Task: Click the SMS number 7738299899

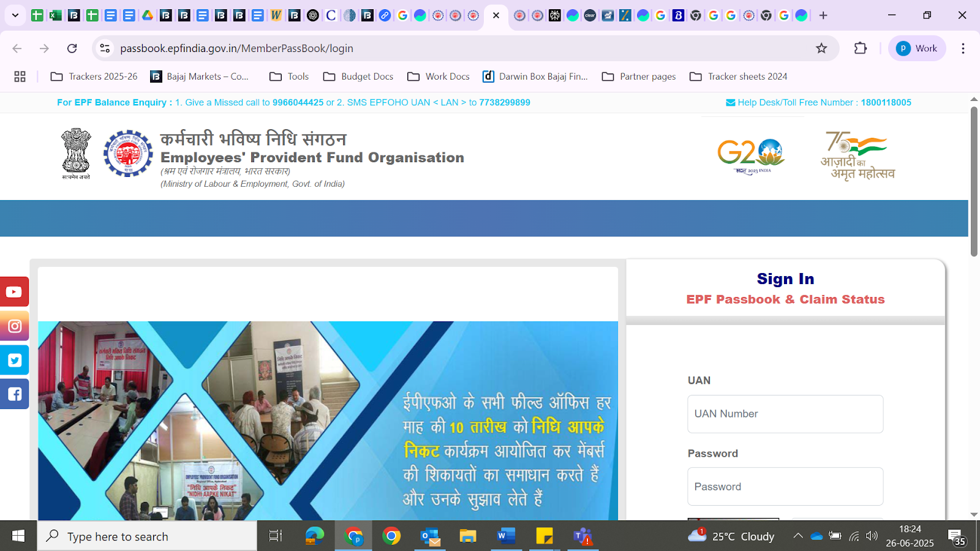Action: [505, 102]
